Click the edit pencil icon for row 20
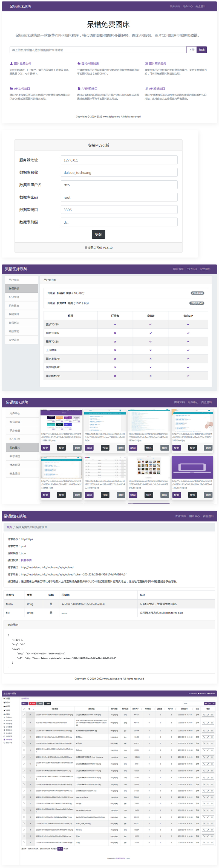Image resolution: width=219 pixels, height=868 pixels. coord(208,715)
